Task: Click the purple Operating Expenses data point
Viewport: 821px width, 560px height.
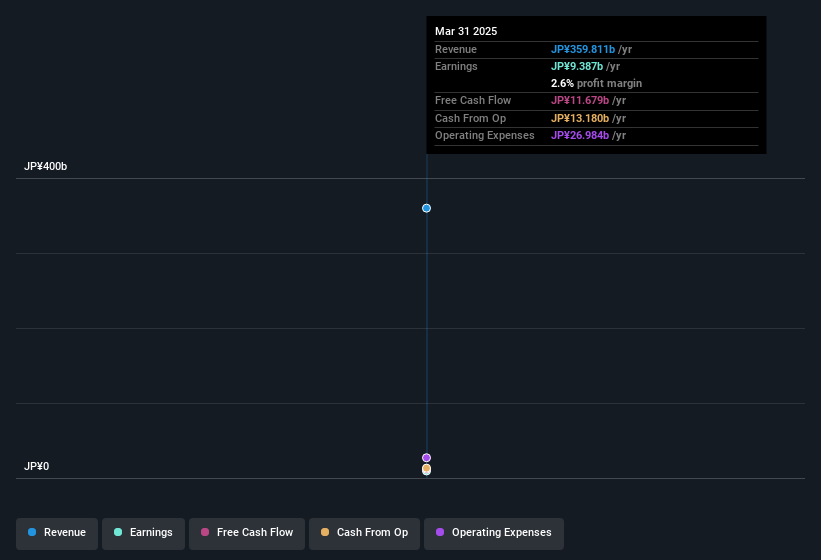Action: pos(426,458)
